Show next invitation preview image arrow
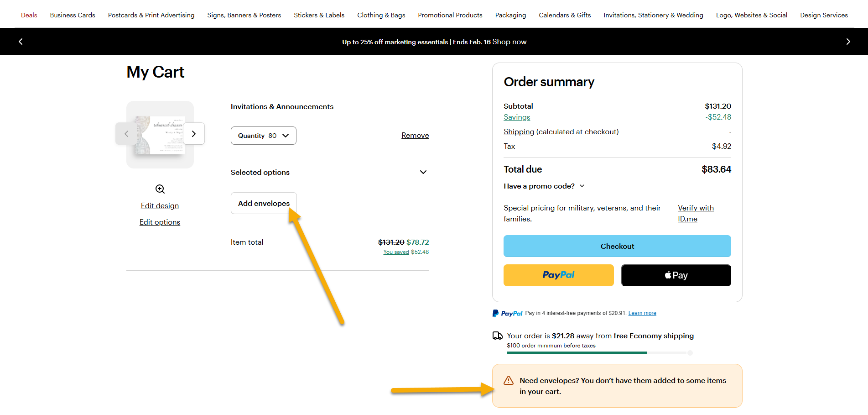Screen dimensions: 868x415 pyautogui.click(x=194, y=134)
